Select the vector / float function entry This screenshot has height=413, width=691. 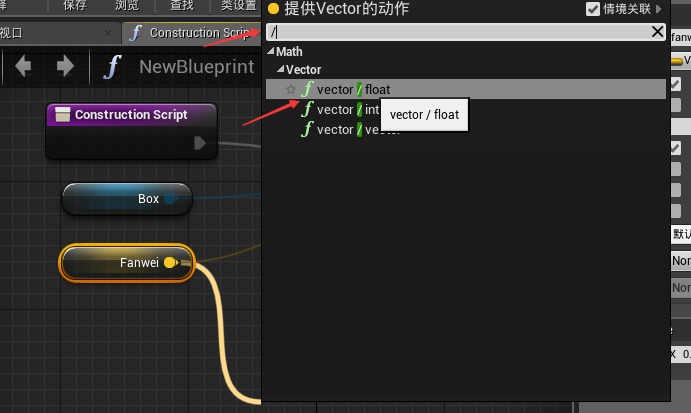click(x=466, y=89)
